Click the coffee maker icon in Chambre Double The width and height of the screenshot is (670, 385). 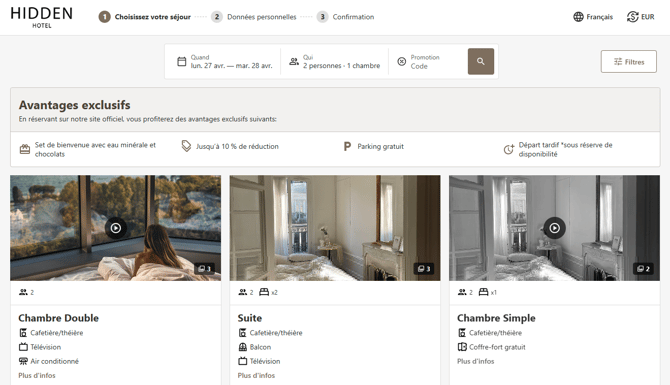pyautogui.click(x=23, y=332)
